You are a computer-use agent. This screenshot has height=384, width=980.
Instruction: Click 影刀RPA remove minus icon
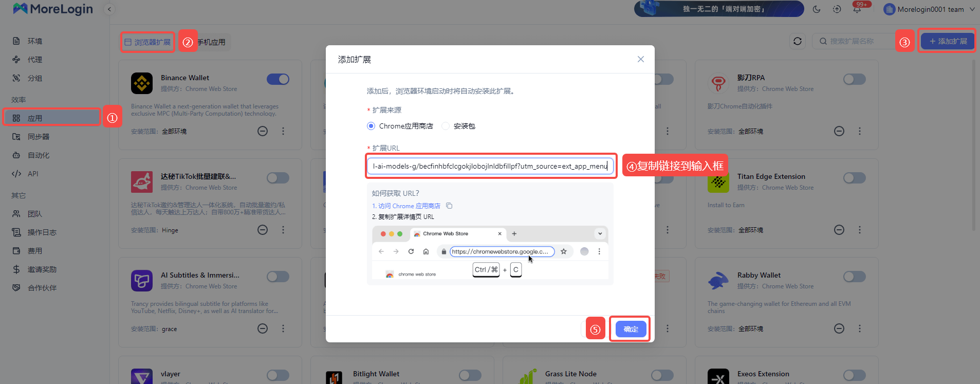pyautogui.click(x=839, y=131)
